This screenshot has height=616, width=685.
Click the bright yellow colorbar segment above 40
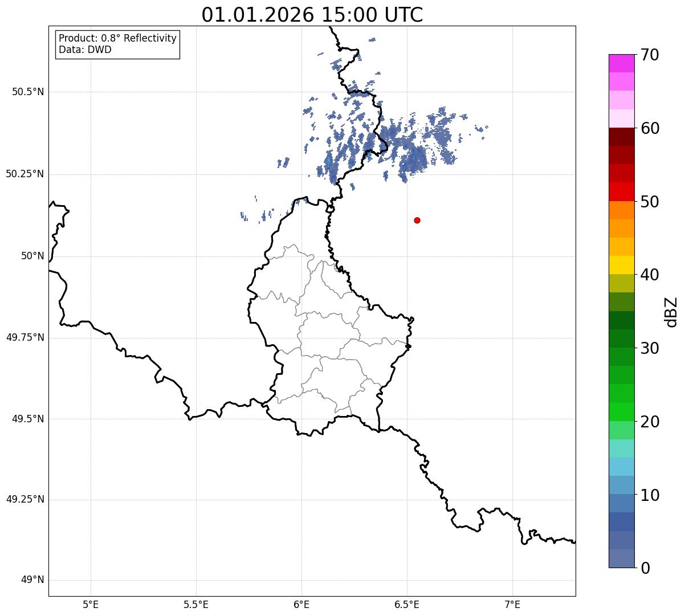621,265
